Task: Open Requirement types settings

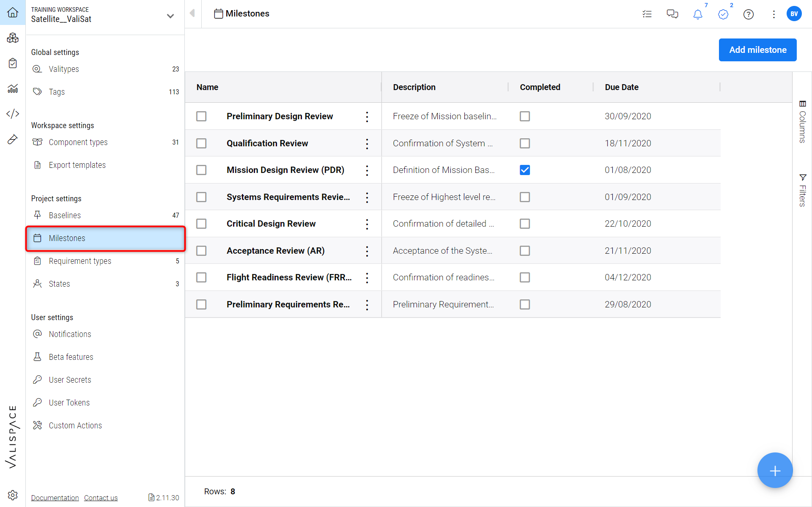Action: tap(105, 261)
